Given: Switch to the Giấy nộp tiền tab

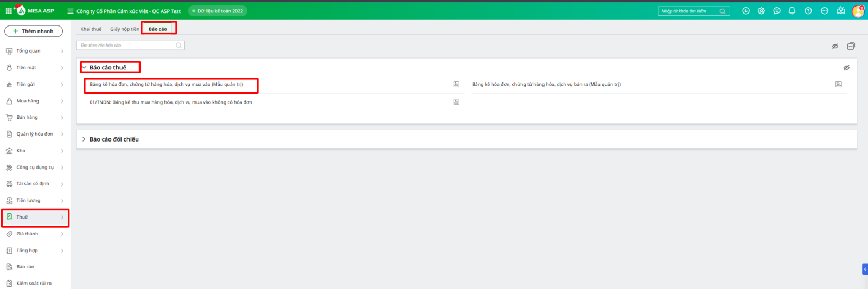Looking at the screenshot, I should 124,29.
